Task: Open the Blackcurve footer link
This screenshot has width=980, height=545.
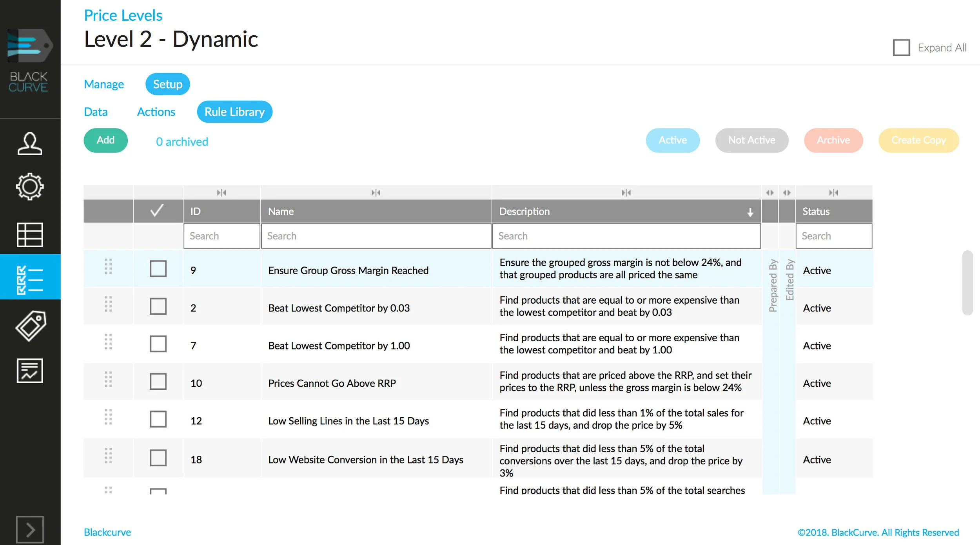Action: tap(107, 532)
